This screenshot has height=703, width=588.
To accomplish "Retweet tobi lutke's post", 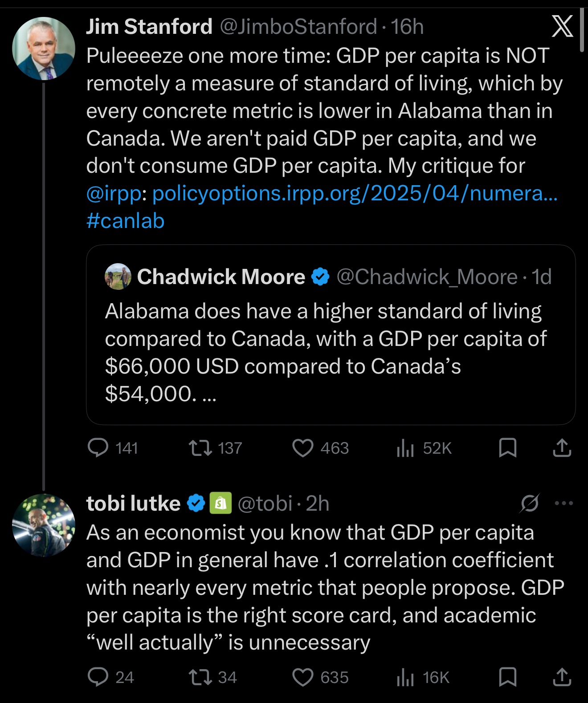I will (x=200, y=677).
